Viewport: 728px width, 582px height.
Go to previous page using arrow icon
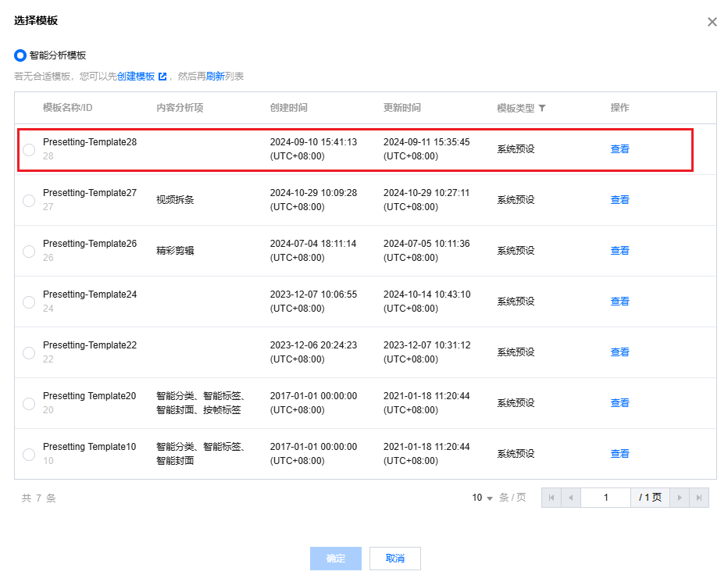click(571, 498)
